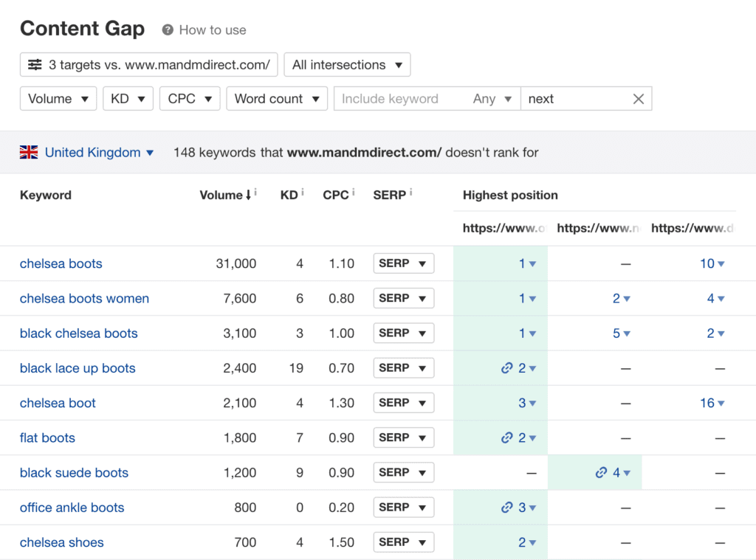Click the Keyword column header
Screen dimensions: 756x560
(46, 196)
